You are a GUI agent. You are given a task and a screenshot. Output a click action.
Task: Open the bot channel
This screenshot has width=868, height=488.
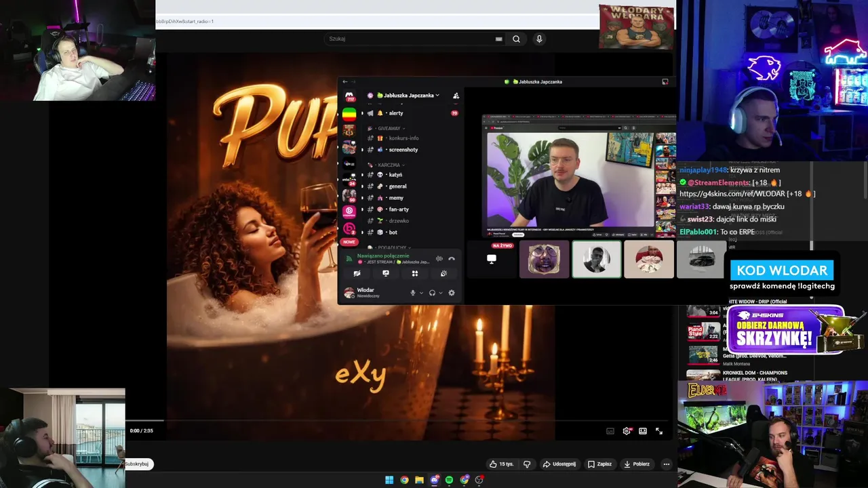(x=412, y=232)
